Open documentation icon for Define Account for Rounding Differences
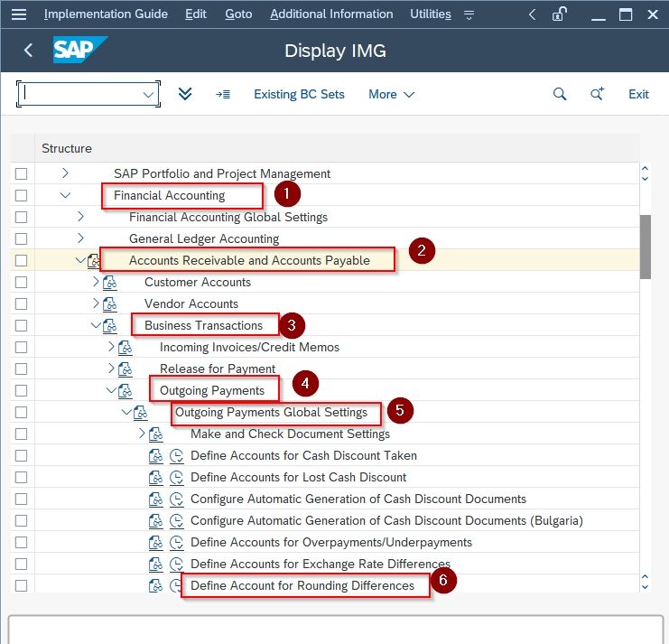Screen dimensions: 669x644 (155, 585)
